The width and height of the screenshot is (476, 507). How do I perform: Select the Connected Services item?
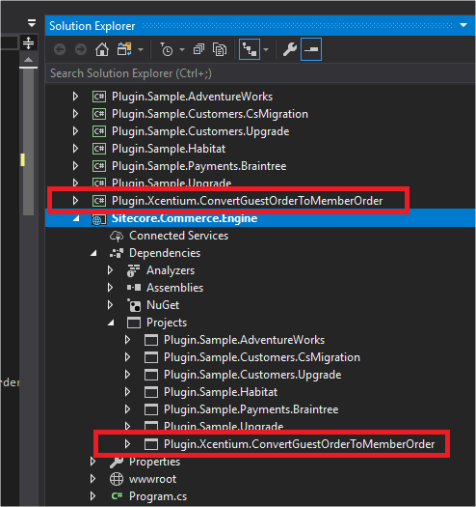[179, 236]
